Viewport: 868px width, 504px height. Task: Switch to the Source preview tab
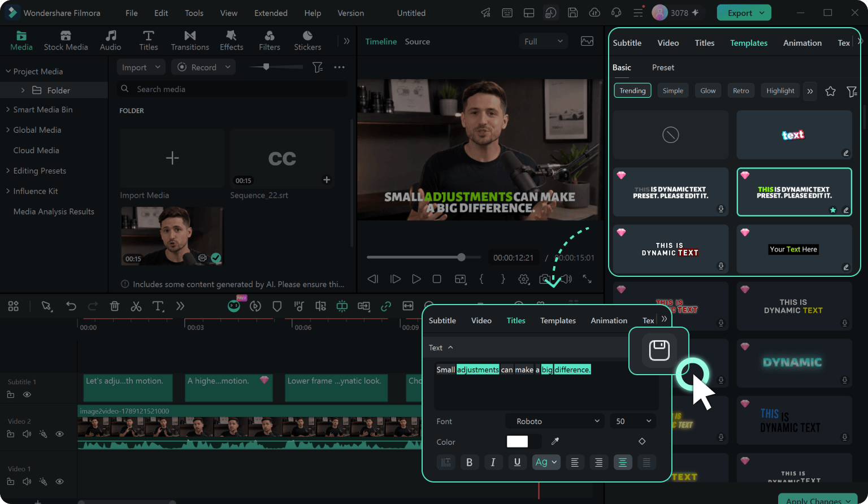click(x=417, y=41)
